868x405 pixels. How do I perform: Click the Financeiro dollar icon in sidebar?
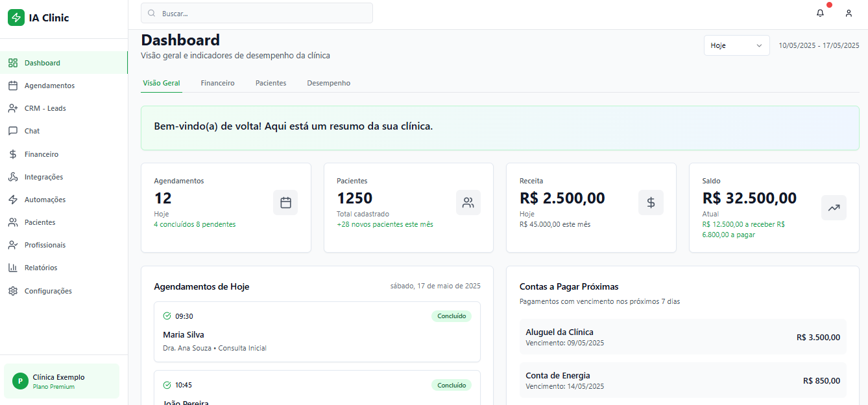coord(13,154)
